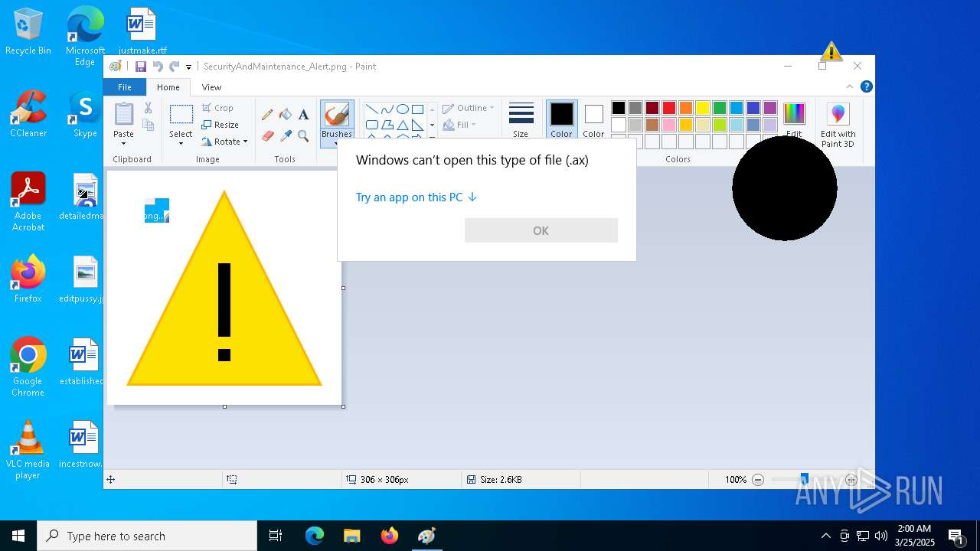This screenshot has width=980, height=551.
Task: Pick the yellow color swatch
Action: click(703, 108)
